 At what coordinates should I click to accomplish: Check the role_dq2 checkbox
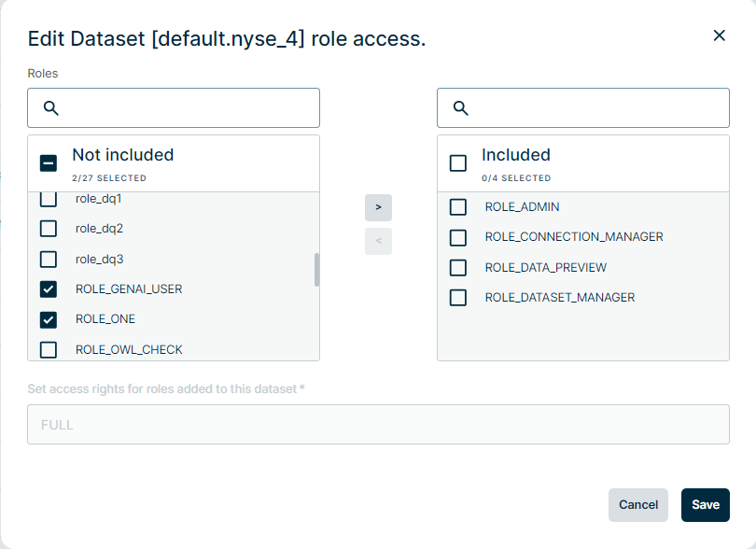[x=49, y=229]
